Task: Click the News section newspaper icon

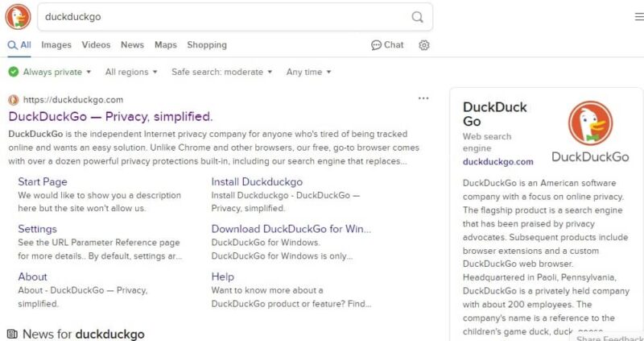Action: tap(13, 334)
